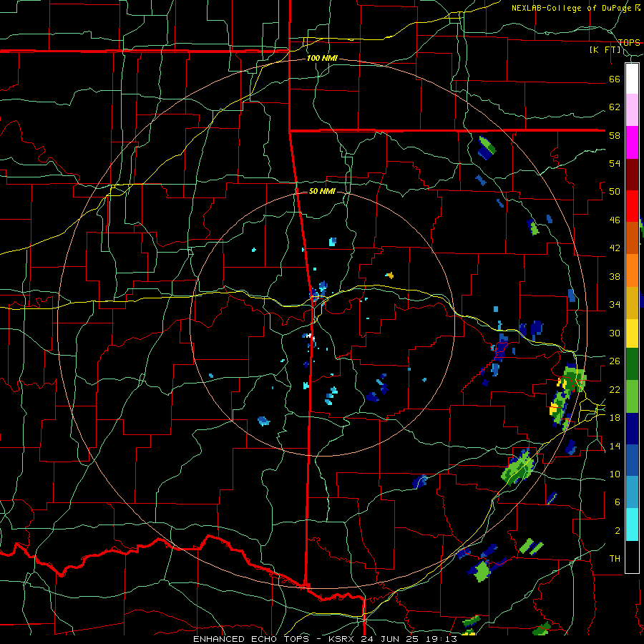The height and width of the screenshot is (644, 644).
Task: Click the "2" scale value
Action: point(618,531)
